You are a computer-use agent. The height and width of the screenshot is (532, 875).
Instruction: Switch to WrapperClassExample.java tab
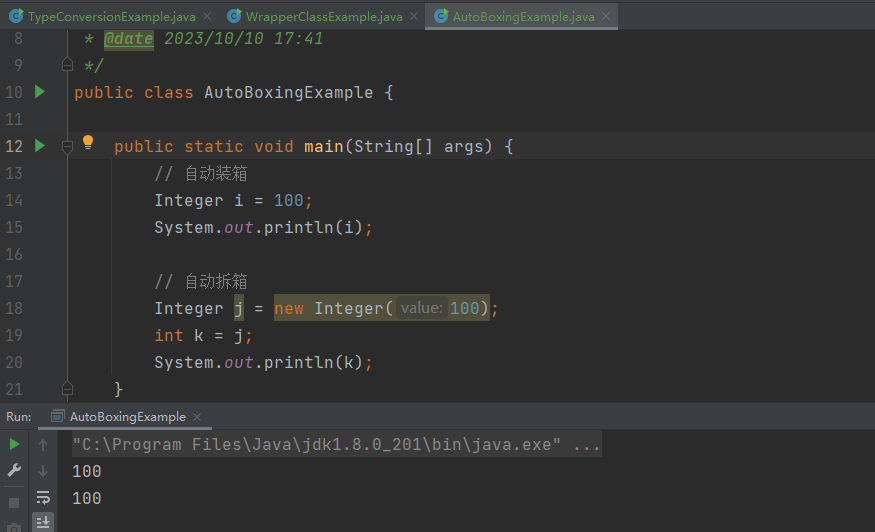[324, 17]
